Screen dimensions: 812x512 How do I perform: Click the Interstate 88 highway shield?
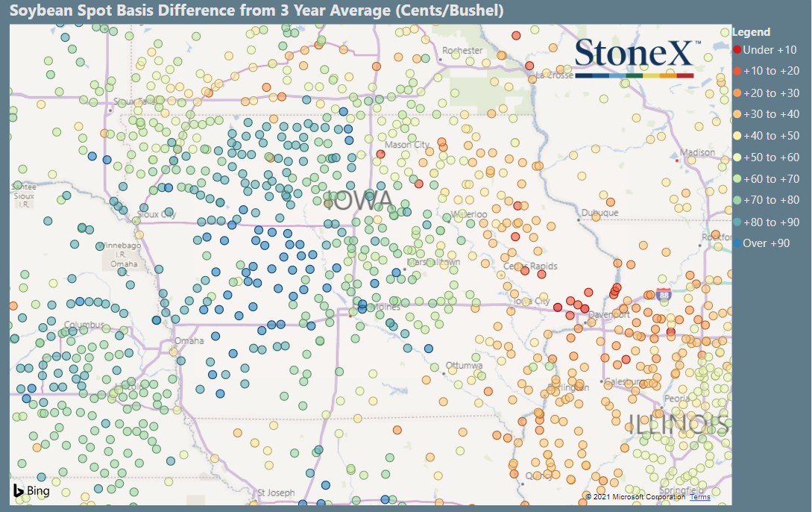[664, 295]
